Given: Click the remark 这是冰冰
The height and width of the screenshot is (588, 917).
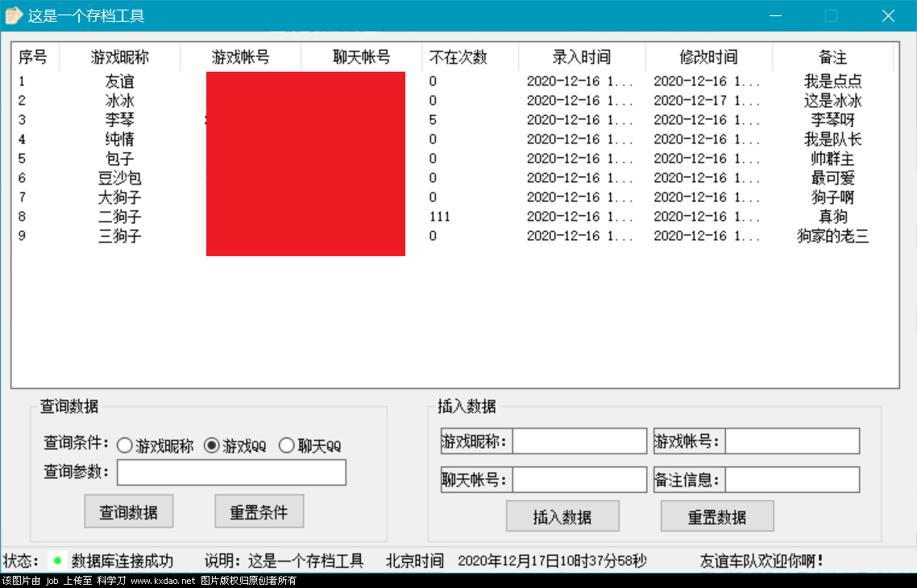Looking at the screenshot, I should (x=832, y=101).
